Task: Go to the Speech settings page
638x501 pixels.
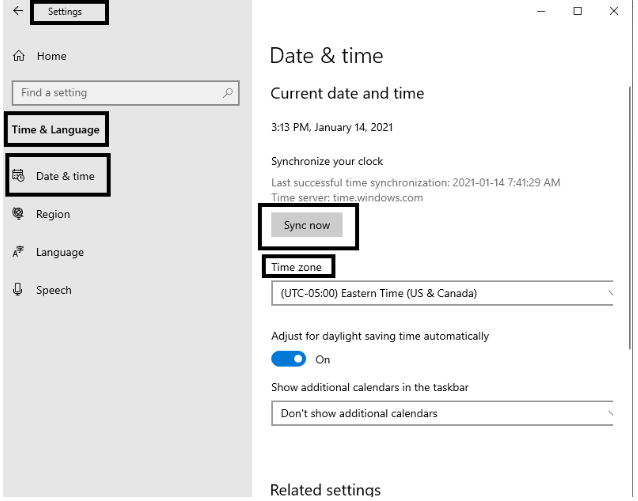Action: [x=54, y=290]
